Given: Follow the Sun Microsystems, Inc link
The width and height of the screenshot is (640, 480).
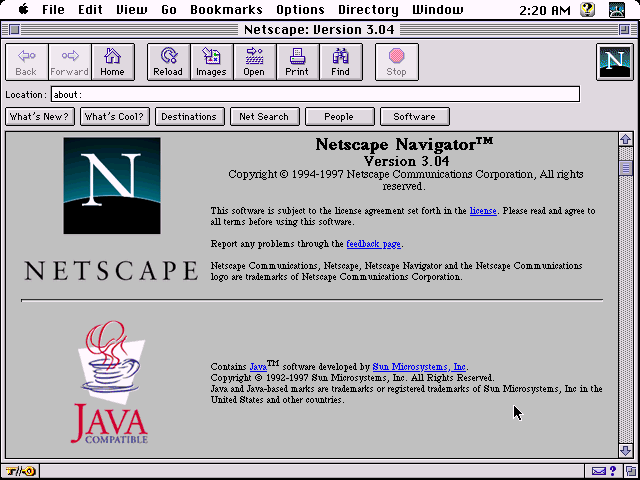Looking at the screenshot, I should [x=419, y=367].
